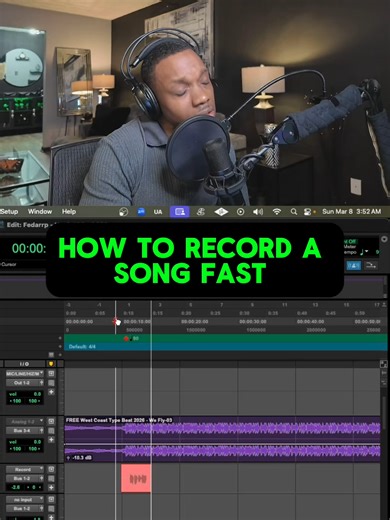
Task: Click the plus icon below Out 1-2 row
Action: [51, 392]
